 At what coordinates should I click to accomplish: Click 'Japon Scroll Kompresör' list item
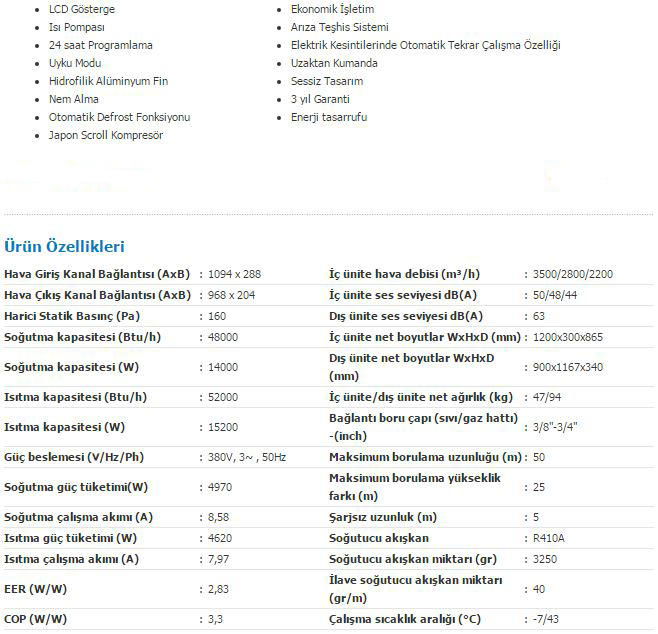click(106, 135)
